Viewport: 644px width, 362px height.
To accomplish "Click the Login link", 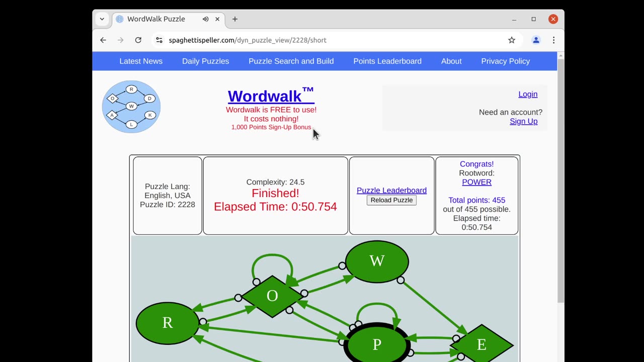I will coord(528,94).
